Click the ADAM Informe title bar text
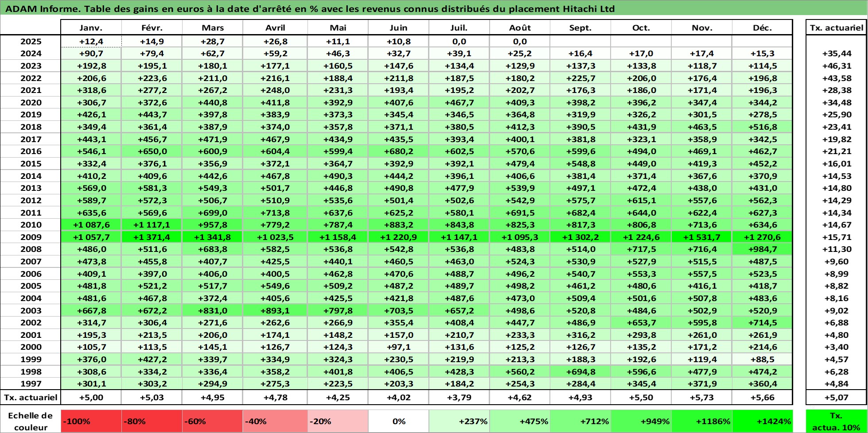This screenshot has height=433, width=868. [310, 9]
